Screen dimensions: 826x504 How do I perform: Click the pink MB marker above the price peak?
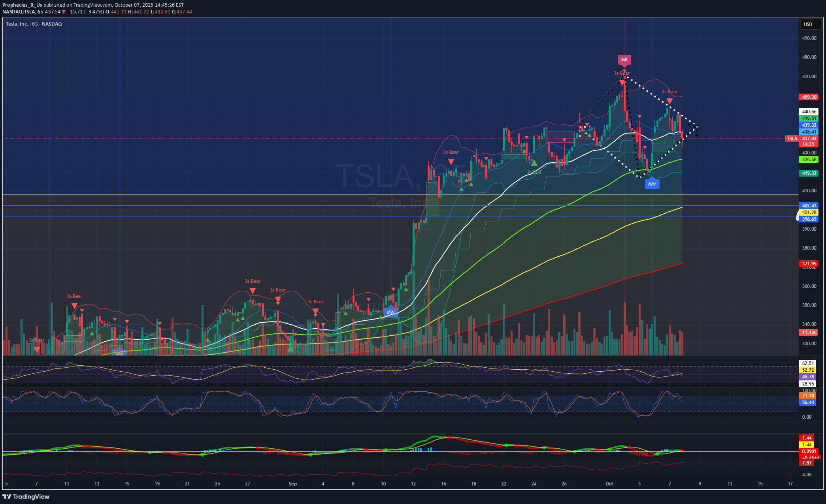click(624, 60)
